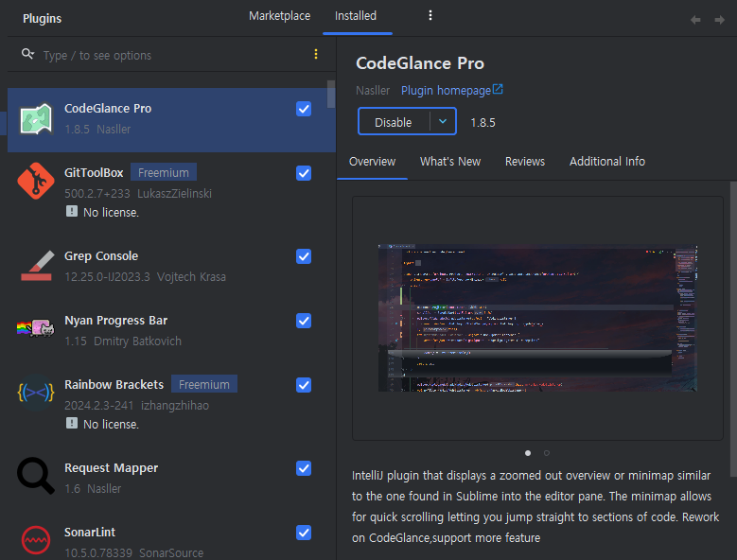Uncheck the GitToolBox plugin checkbox
This screenshot has width=737, height=560.
pos(304,173)
